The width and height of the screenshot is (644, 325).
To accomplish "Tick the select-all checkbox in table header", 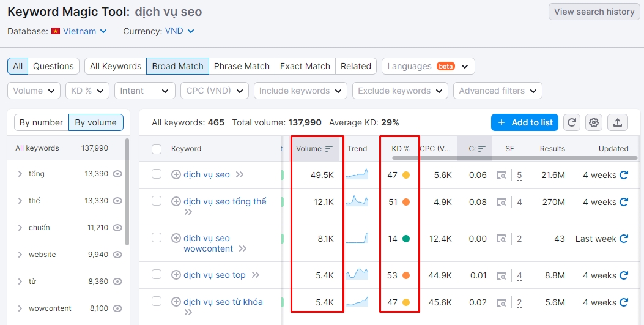I will tap(157, 149).
